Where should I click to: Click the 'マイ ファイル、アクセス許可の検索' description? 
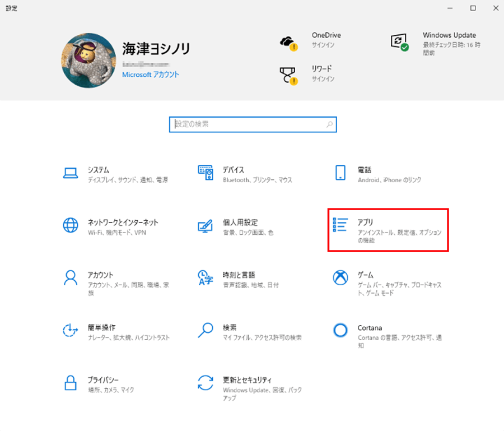[x=262, y=337]
